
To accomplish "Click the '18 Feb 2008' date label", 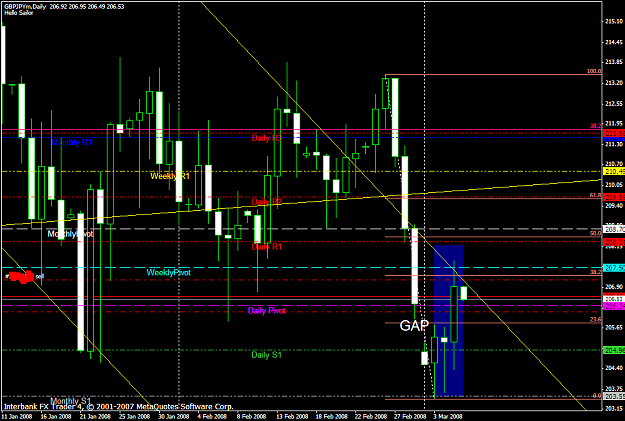I will [x=331, y=417].
